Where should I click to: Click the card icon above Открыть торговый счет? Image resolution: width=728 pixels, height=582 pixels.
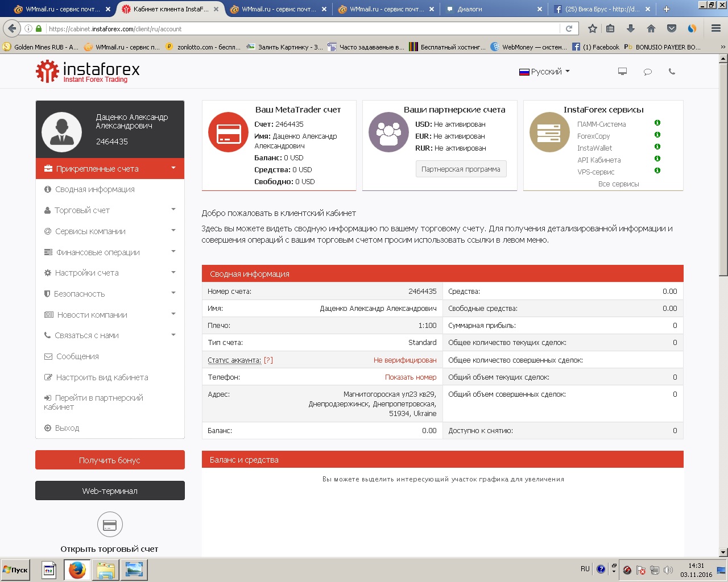pyautogui.click(x=110, y=525)
